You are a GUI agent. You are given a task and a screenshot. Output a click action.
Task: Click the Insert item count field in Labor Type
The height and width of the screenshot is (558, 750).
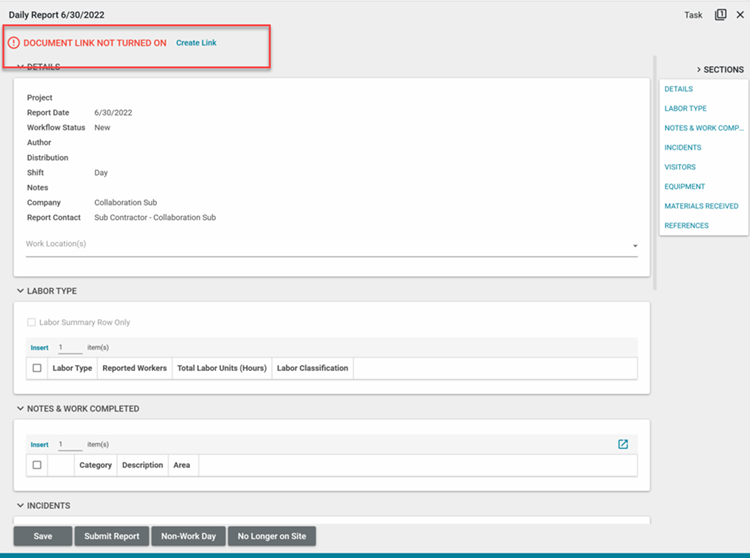pos(69,347)
